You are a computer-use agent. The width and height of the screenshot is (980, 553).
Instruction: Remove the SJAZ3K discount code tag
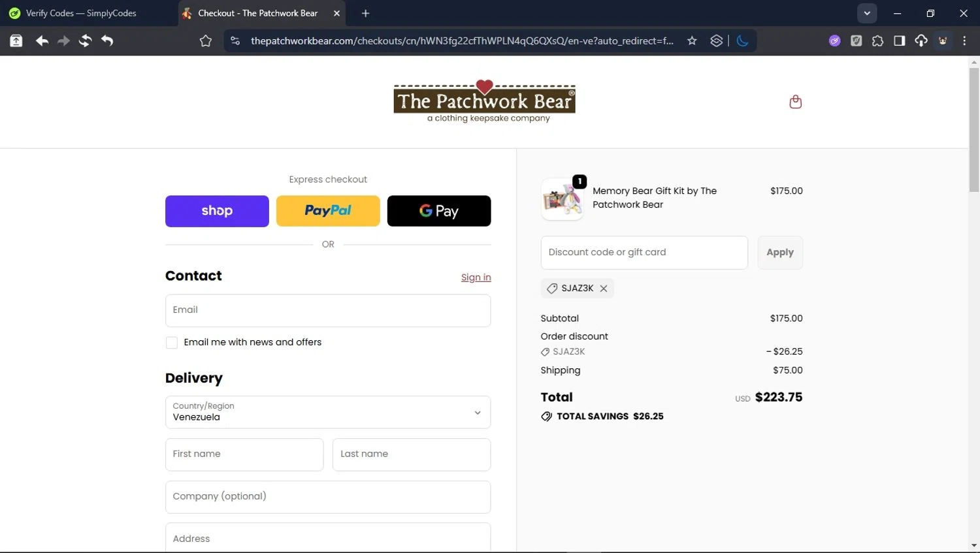pyautogui.click(x=604, y=289)
